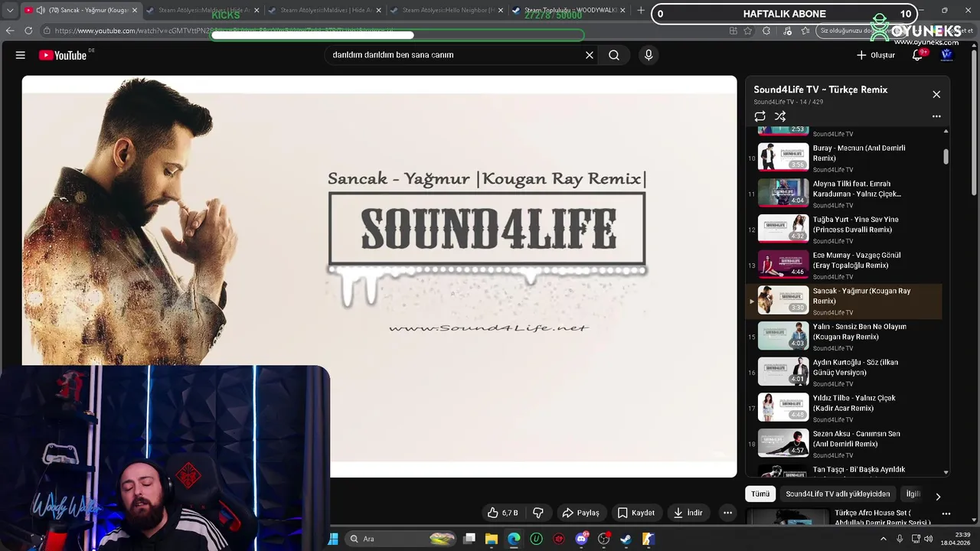
Task: Play Aydın Kurtoğlu - Söz (İlkan Günüç Versiyon)
Action: click(844, 370)
